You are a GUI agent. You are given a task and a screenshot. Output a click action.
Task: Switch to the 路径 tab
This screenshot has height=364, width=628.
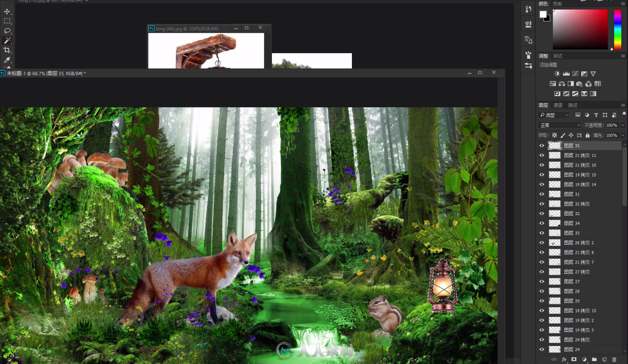[x=573, y=105]
